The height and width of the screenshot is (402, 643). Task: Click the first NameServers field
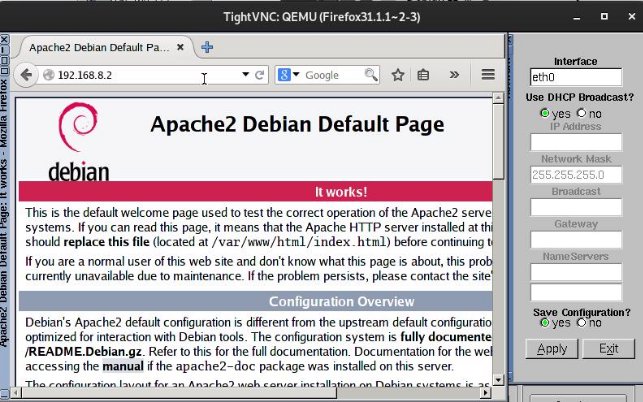[575, 272]
